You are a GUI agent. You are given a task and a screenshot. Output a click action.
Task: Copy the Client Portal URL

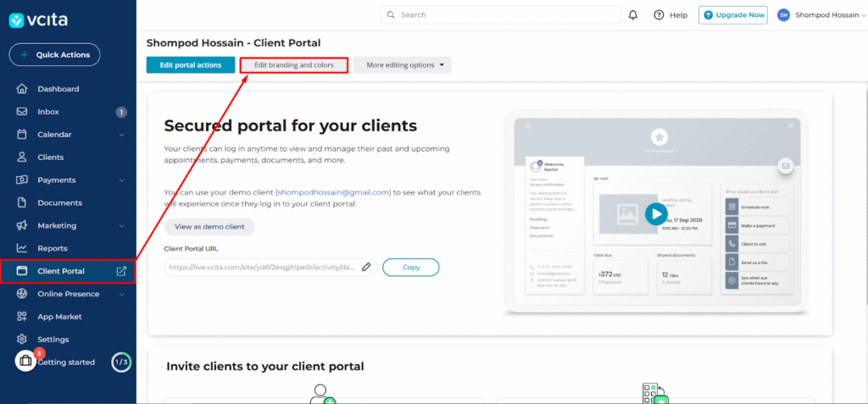411,267
